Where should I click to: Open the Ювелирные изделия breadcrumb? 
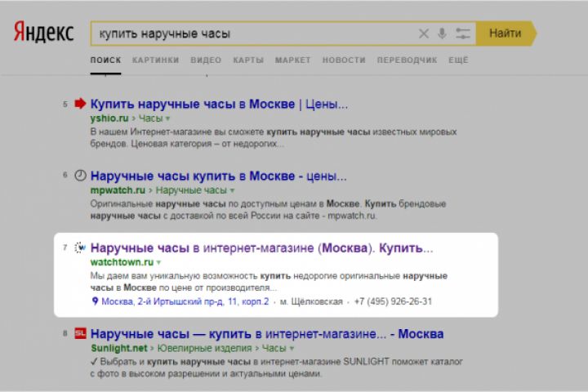click(204, 348)
